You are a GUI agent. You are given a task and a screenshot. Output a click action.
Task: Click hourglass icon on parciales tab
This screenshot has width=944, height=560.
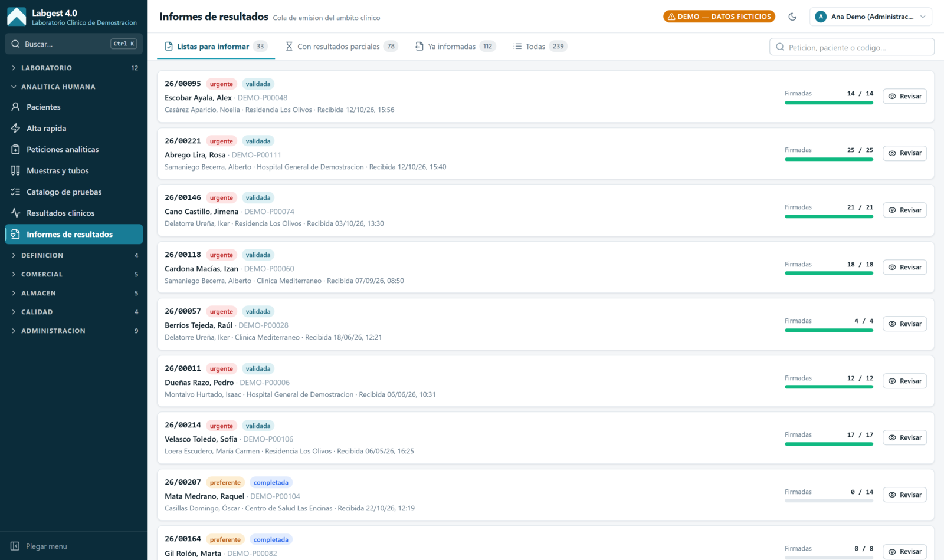point(289,46)
